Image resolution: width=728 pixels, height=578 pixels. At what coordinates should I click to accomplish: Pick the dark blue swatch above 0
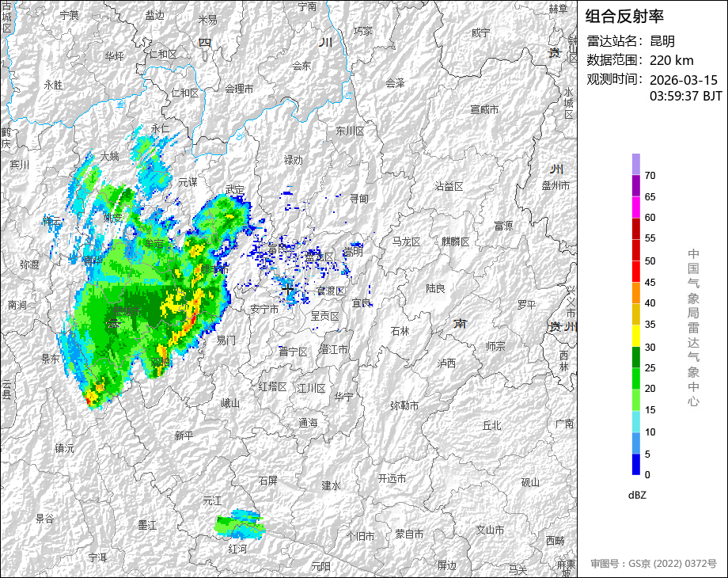(636, 464)
